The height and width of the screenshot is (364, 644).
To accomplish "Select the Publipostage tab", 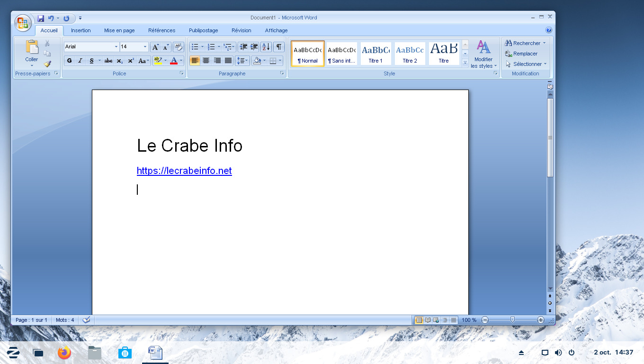I will click(204, 30).
